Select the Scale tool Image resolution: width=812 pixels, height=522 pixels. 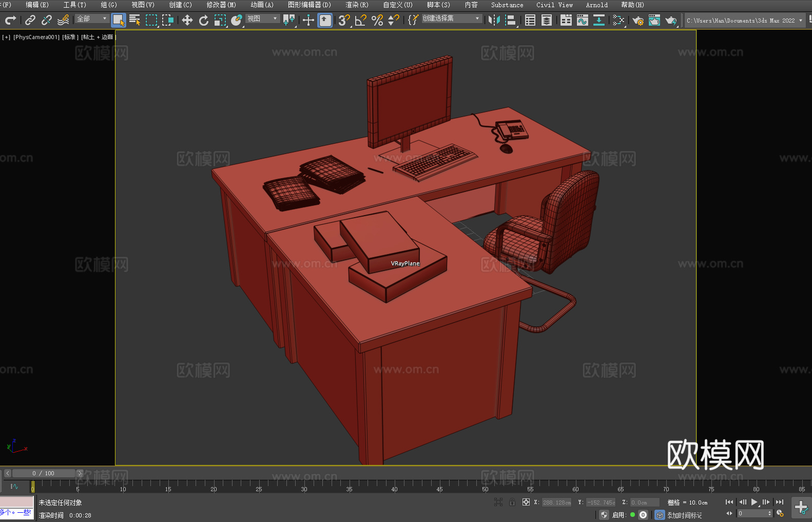point(220,20)
